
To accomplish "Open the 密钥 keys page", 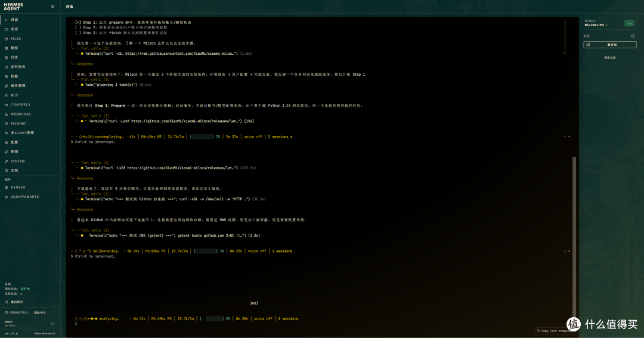I will [30, 152].
